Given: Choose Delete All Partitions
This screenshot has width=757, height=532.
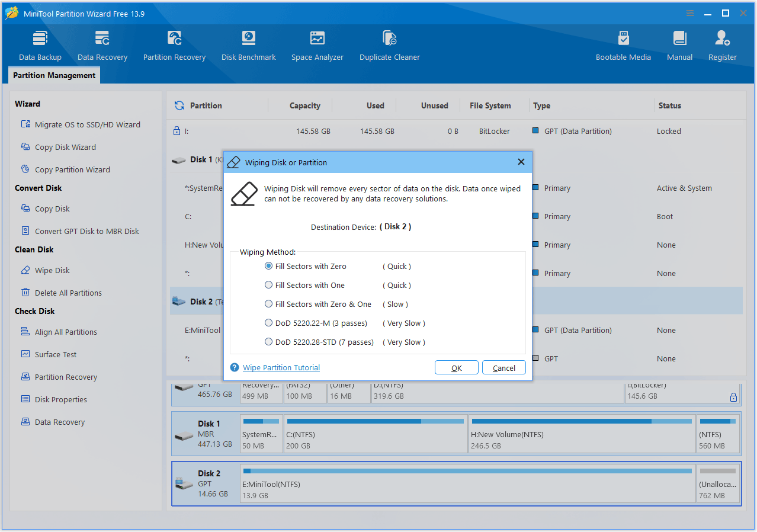Looking at the screenshot, I should pos(61,293).
